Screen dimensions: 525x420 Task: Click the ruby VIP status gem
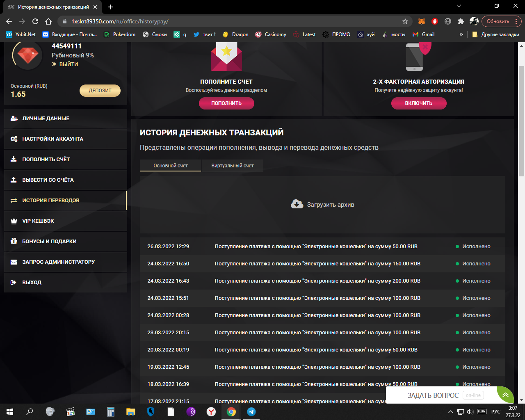point(27,55)
